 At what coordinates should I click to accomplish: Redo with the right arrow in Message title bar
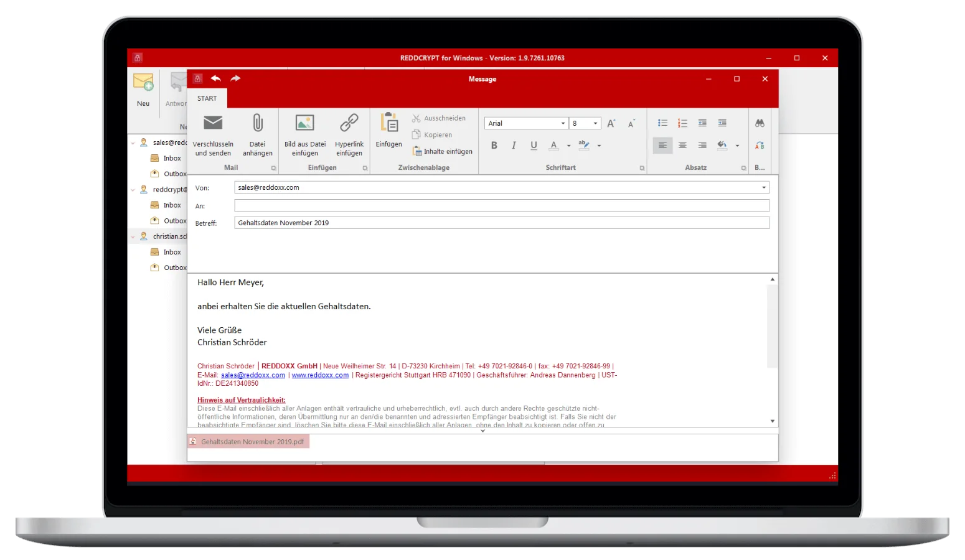(x=235, y=78)
